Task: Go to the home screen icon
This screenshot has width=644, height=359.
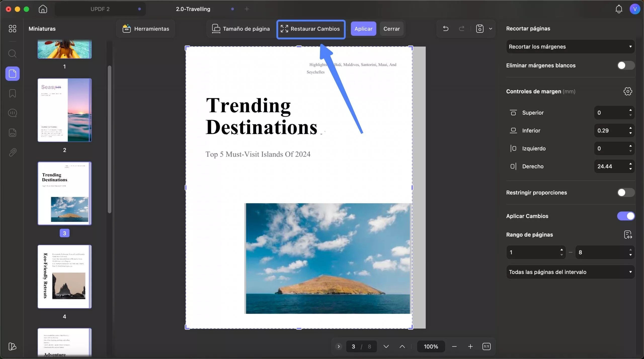Action: click(43, 9)
